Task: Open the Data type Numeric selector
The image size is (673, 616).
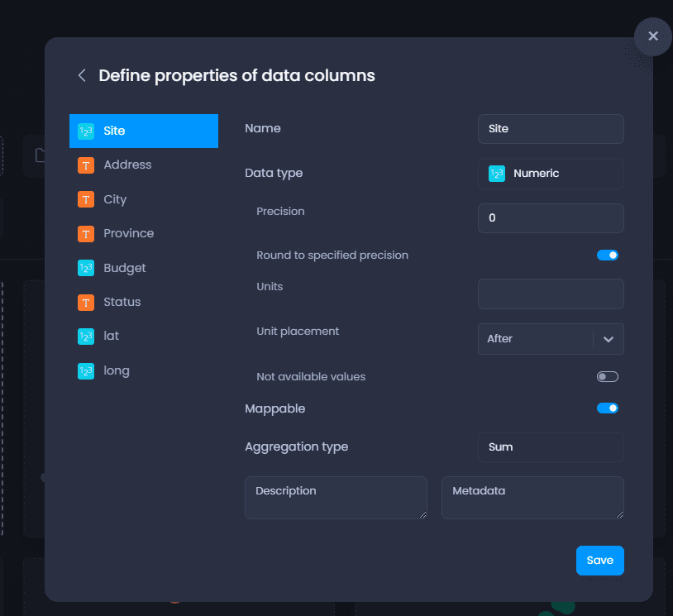Action: tap(551, 174)
